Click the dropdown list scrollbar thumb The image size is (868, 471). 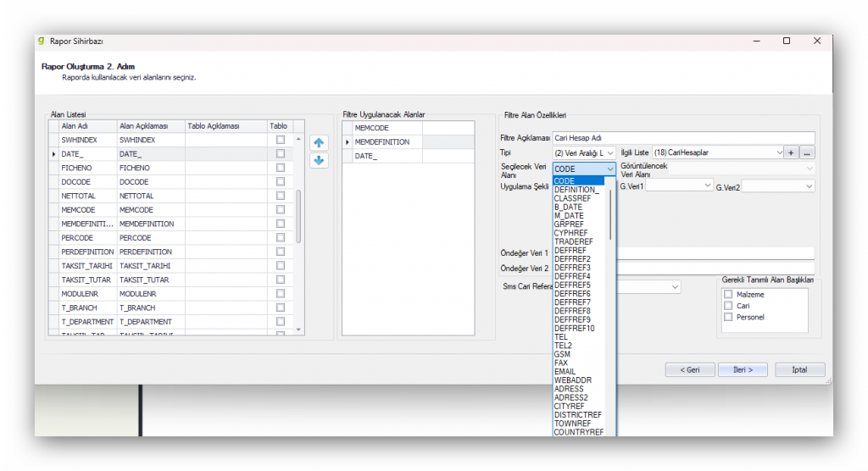(x=610, y=214)
